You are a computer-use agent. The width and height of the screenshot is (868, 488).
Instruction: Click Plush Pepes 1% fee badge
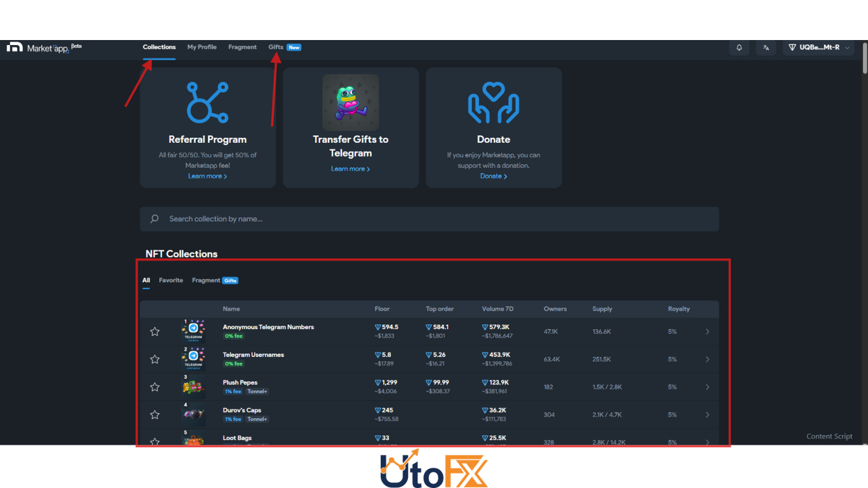[233, 391]
